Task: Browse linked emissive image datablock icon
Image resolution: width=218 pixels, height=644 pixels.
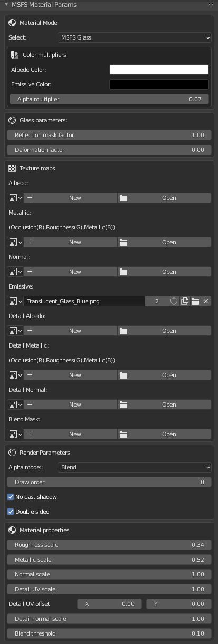Action: pyautogui.click(x=15, y=301)
